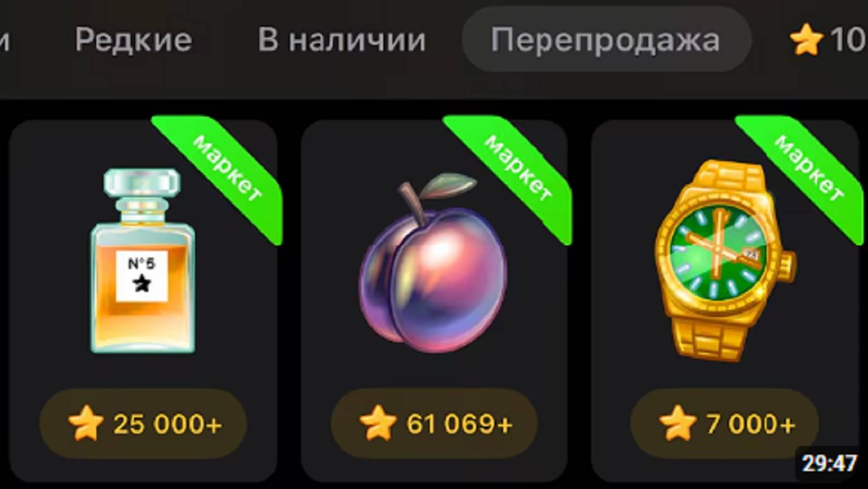Image resolution: width=868 pixels, height=489 pixels.
Task: Click the star icon next to 25 000+
Action: (x=86, y=424)
